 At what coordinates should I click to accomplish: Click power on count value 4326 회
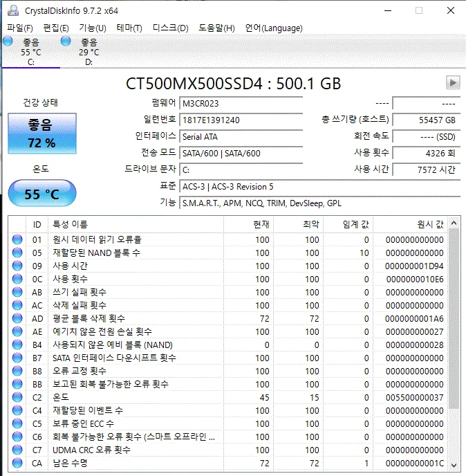427,154
